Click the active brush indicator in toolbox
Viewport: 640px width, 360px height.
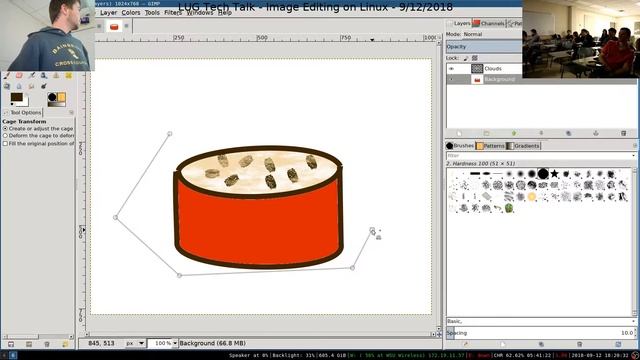(52, 97)
